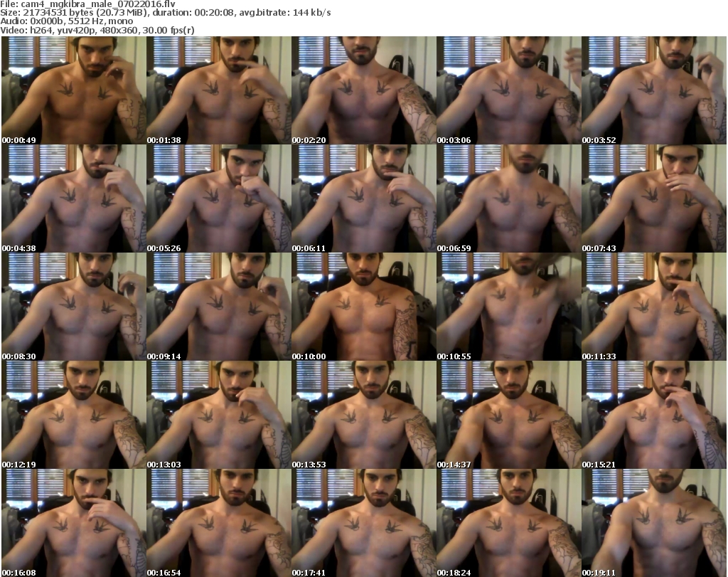
Task: Select the thumbnail stamped 00:02:20
Action: (x=363, y=90)
